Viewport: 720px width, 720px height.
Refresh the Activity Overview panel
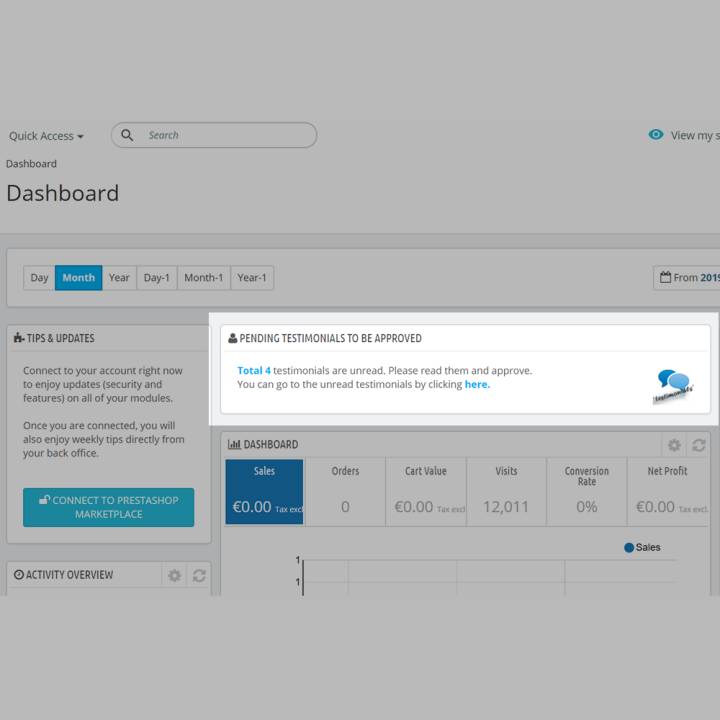point(199,575)
